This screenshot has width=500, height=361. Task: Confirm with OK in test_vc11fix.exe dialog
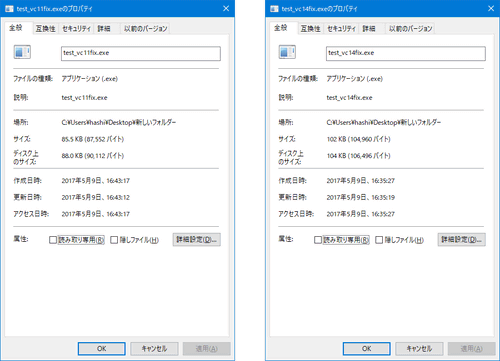pos(102,349)
